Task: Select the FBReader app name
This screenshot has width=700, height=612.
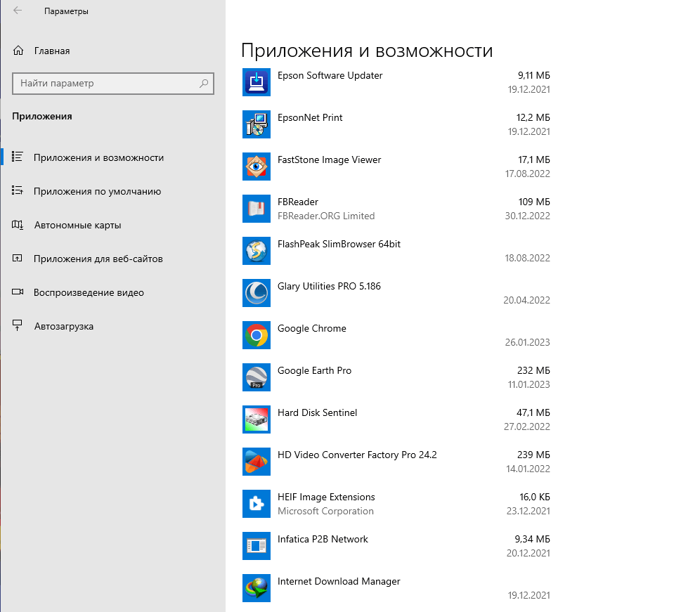Action: click(298, 202)
